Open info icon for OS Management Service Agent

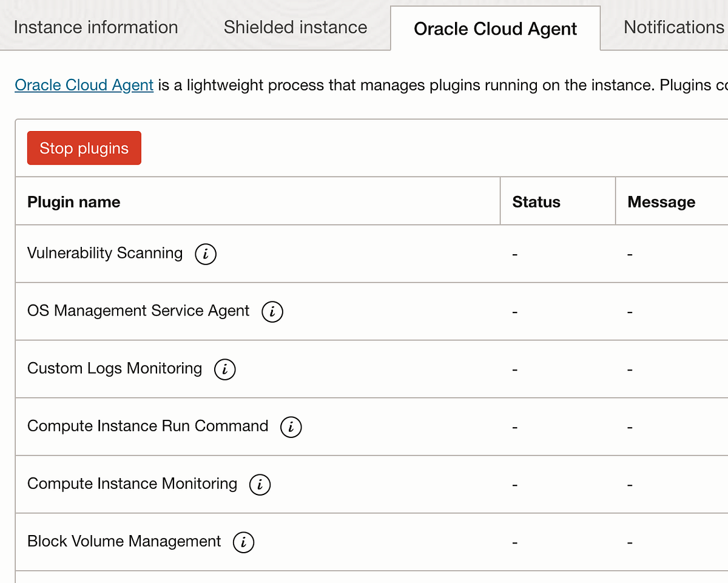tap(272, 312)
